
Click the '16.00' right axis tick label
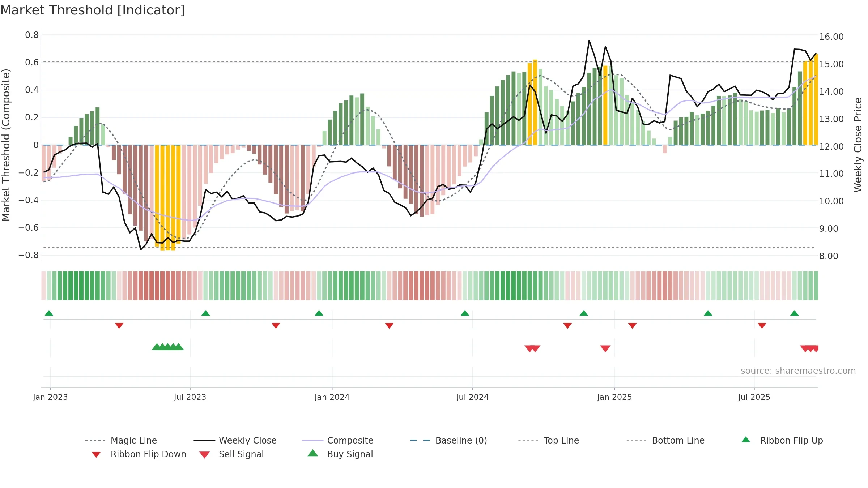831,37
